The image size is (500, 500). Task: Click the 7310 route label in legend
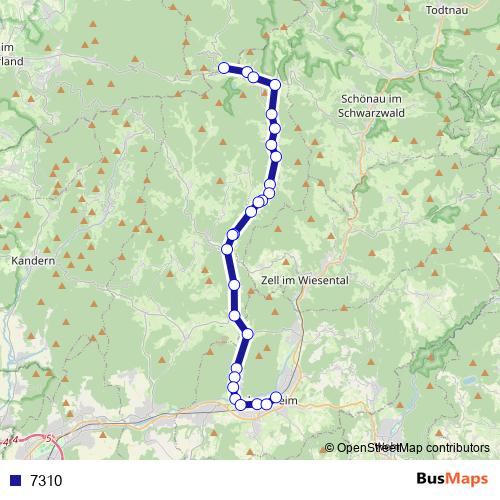coord(46,481)
